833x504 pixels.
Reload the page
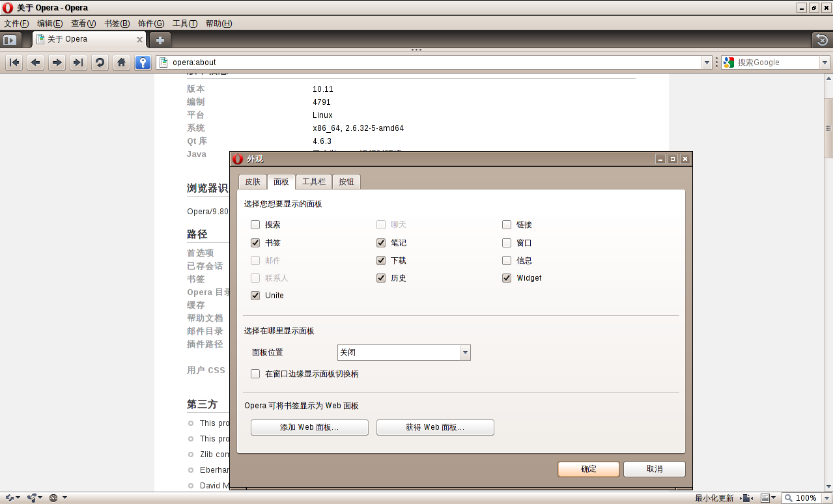[100, 63]
